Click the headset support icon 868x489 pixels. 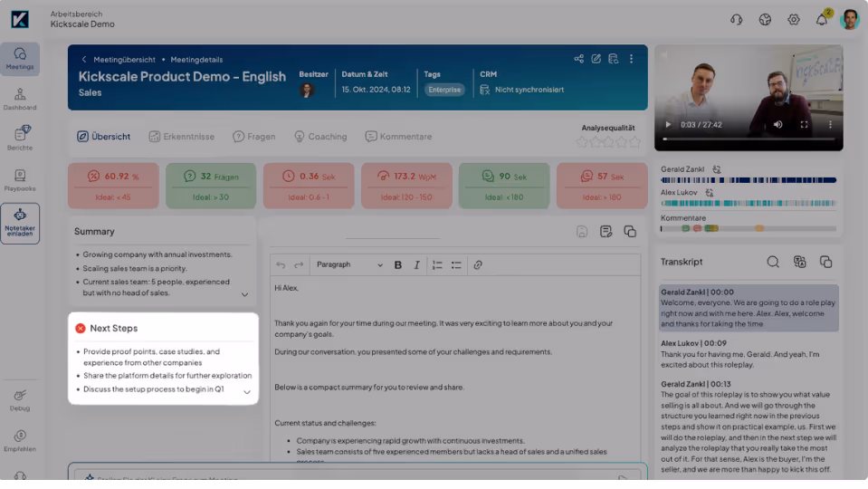[736, 20]
